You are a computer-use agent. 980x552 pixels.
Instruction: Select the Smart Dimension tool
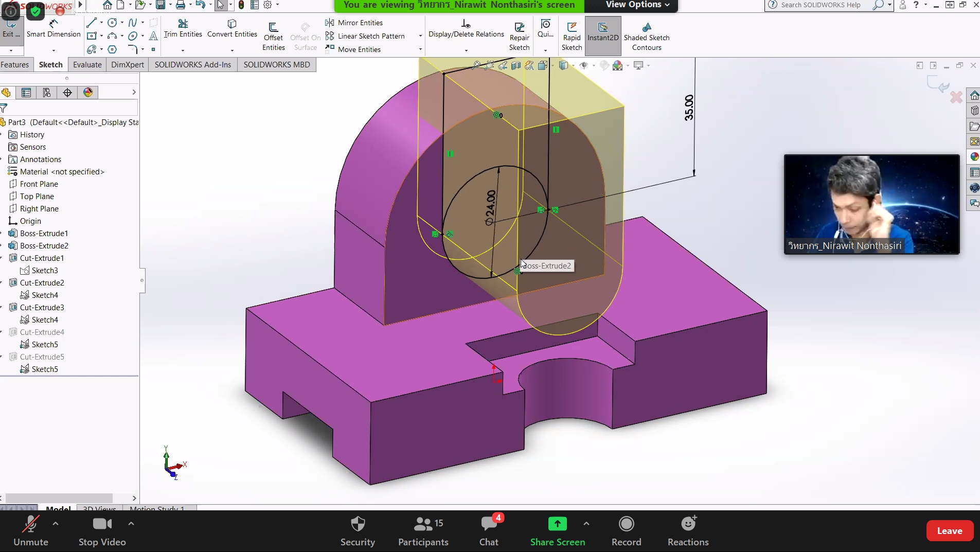click(54, 29)
